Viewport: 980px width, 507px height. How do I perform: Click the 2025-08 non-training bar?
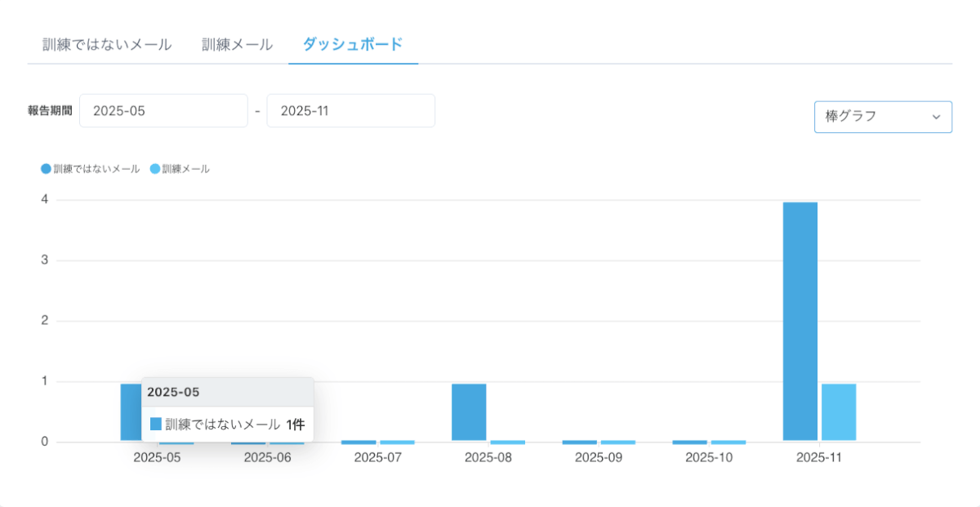[x=469, y=411]
